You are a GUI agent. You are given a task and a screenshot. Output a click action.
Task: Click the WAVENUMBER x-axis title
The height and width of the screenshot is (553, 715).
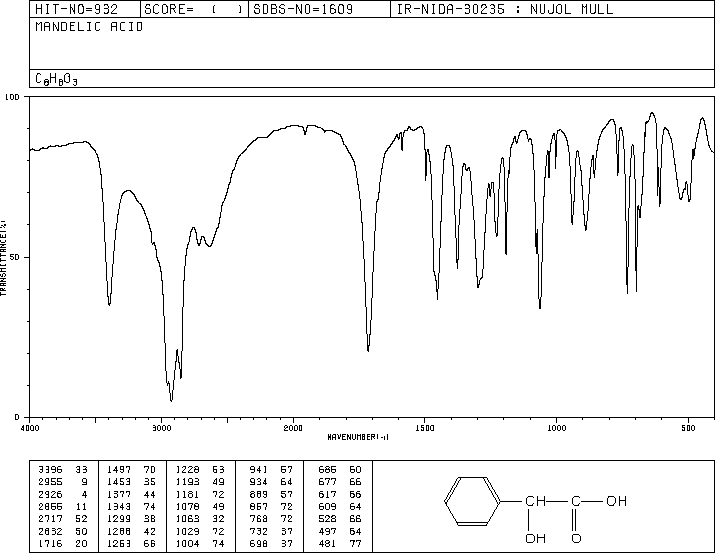[358, 437]
